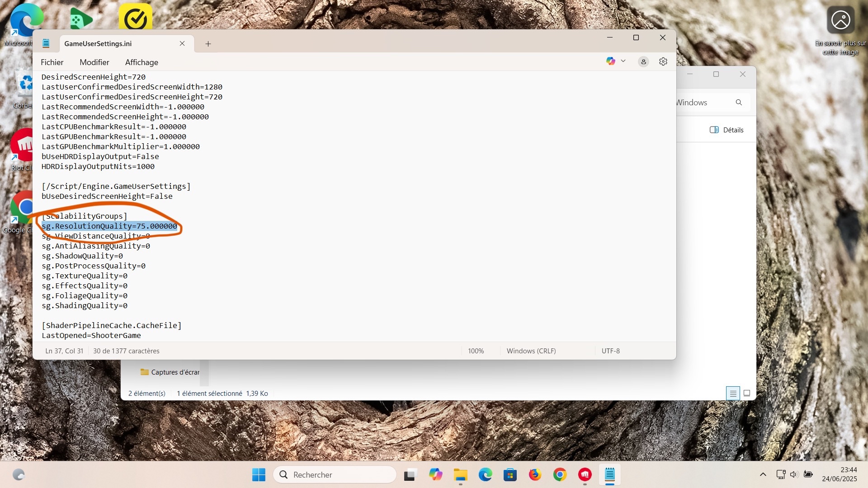Close the GameUserSettings.ini tab
The image size is (868, 488).
182,43
